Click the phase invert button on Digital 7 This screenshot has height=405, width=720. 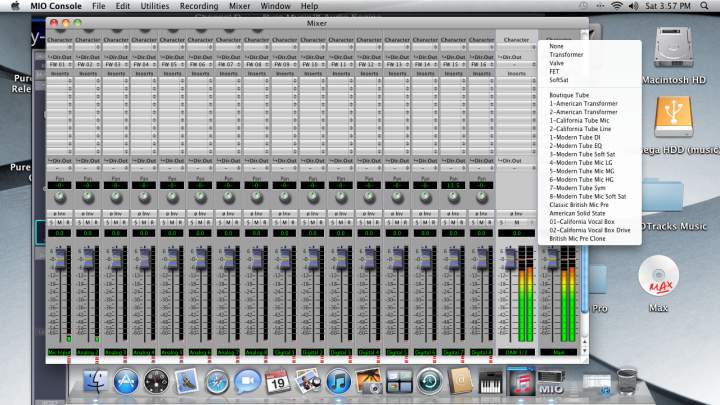(453, 214)
